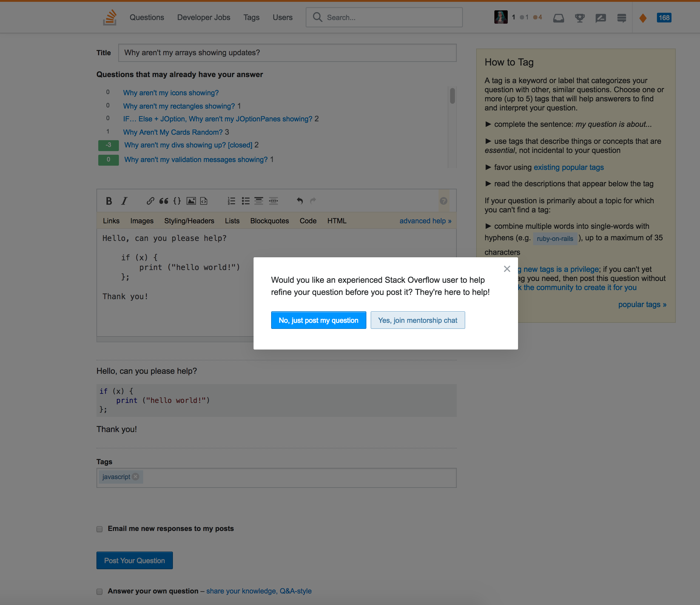Click the blockquote icon in the editor toolbar
Screen dimensions: 700x605
[164, 201]
